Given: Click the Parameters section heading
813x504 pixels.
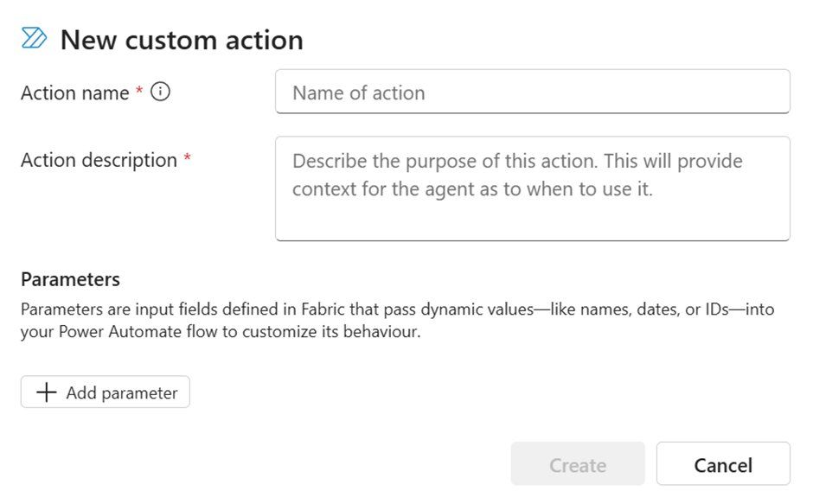Looking at the screenshot, I should pos(70,279).
